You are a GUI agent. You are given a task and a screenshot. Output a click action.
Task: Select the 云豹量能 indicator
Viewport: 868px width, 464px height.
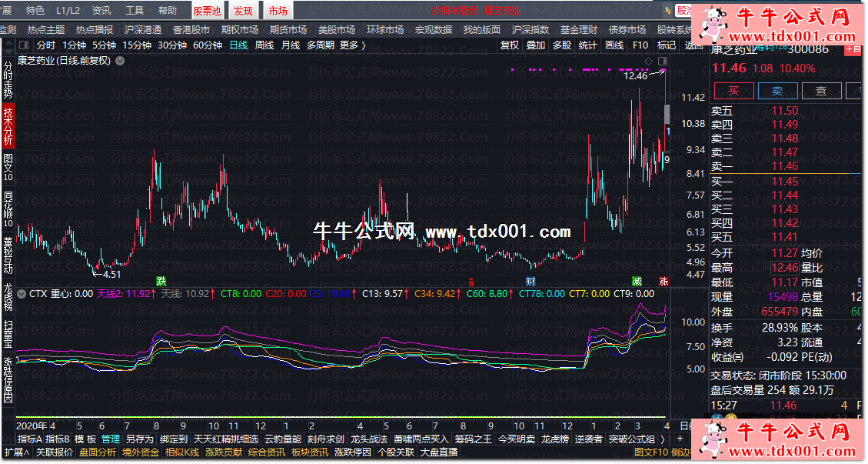pyautogui.click(x=283, y=439)
